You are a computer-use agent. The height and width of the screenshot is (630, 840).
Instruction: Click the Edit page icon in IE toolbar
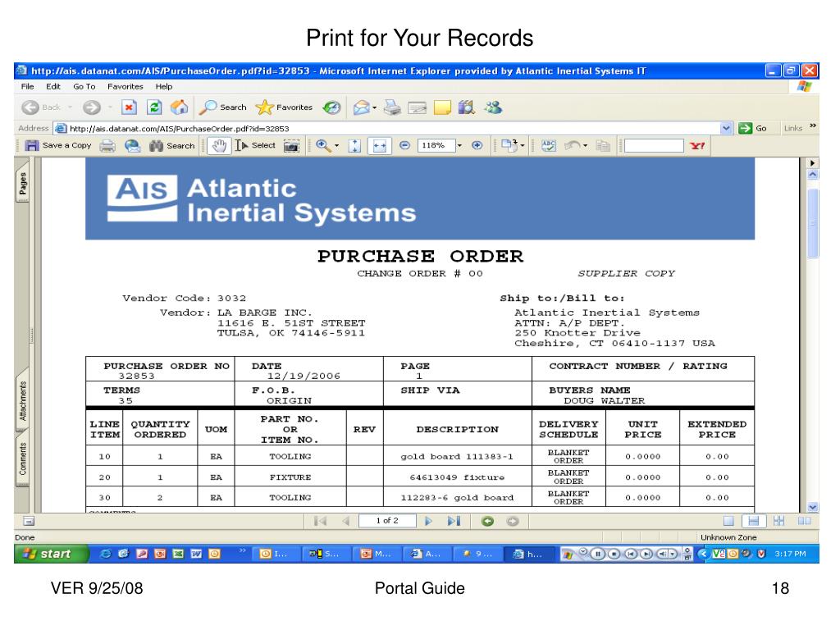[x=418, y=108]
